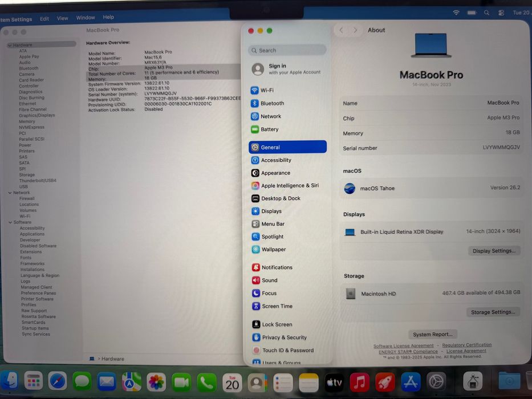Viewport: 532px width, 399px height.
Task: Open Edit menu in menu bar
Action: click(x=44, y=19)
